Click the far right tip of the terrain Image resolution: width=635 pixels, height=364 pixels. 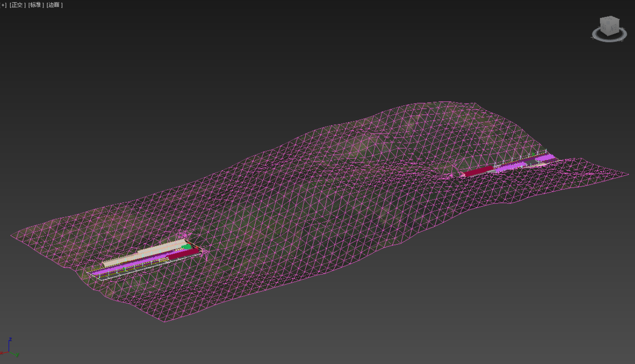[628, 174]
